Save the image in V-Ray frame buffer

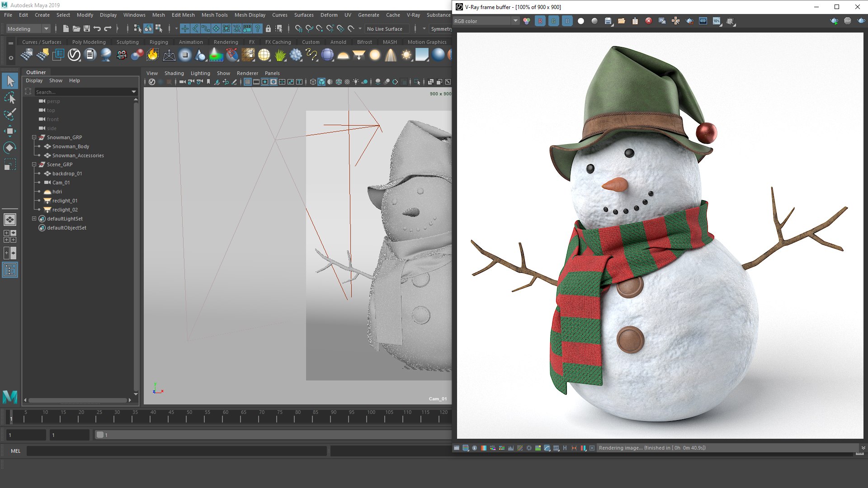pos(608,21)
